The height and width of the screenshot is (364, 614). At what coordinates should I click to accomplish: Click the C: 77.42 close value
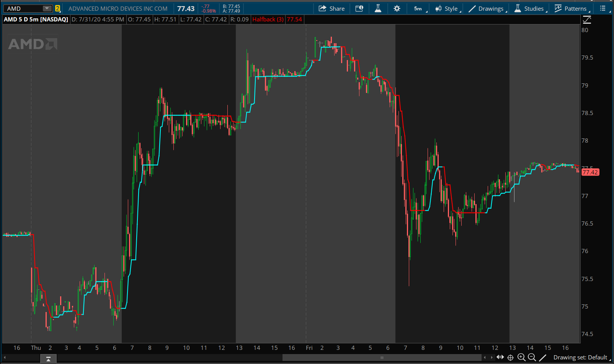pyautogui.click(x=216, y=19)
